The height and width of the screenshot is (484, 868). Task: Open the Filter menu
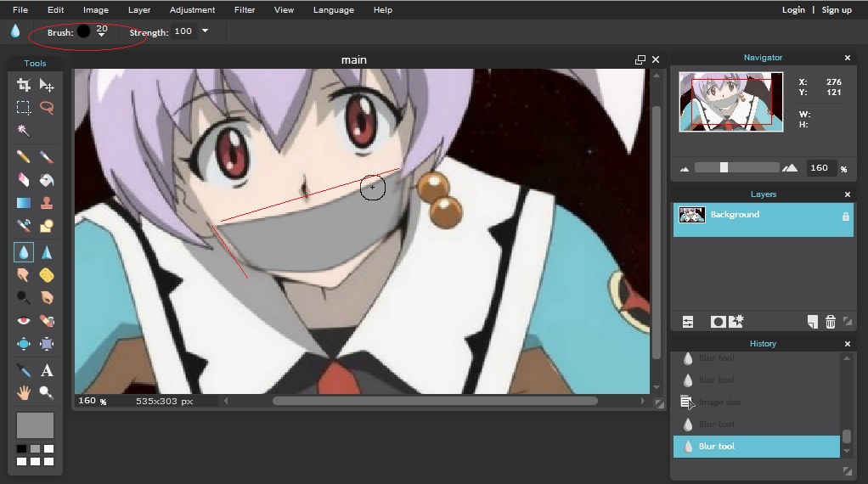[244, 9]
